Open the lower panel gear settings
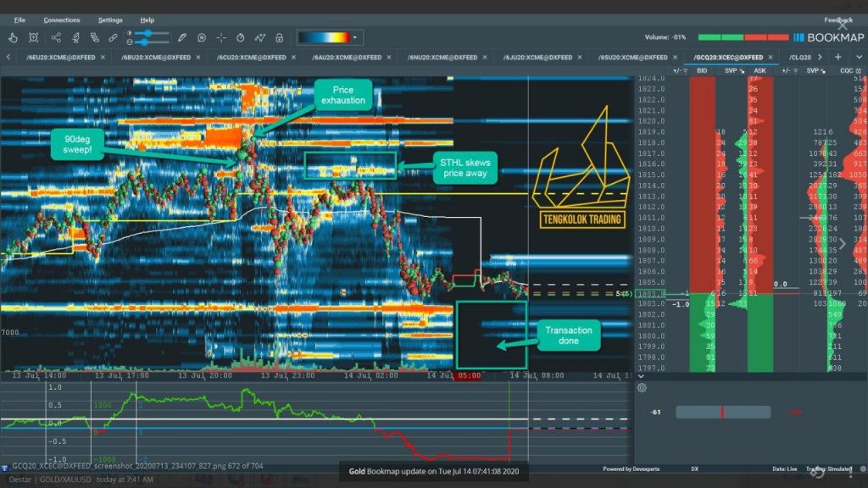 pos(643,388)
